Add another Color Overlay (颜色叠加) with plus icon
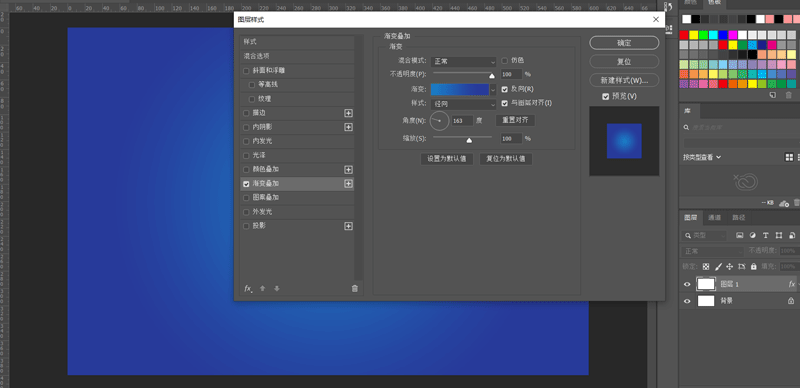 tap(348, 169)
